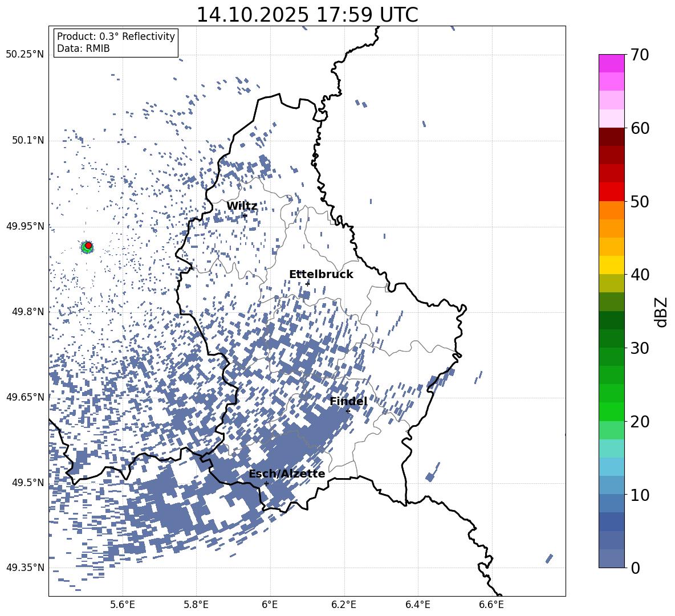Click the dark maroon swatch just below 60 dBZ

612,137
